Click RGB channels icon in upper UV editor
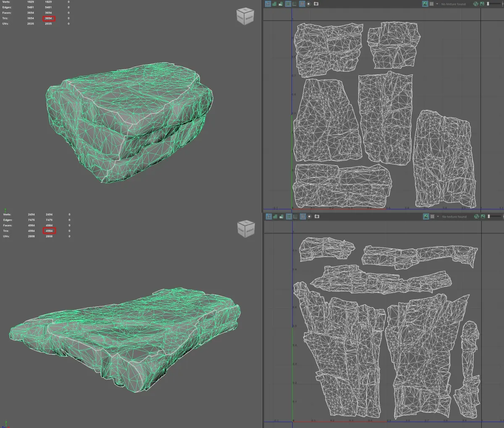This screenshot has height=428, width=504. tap(476, 4)
